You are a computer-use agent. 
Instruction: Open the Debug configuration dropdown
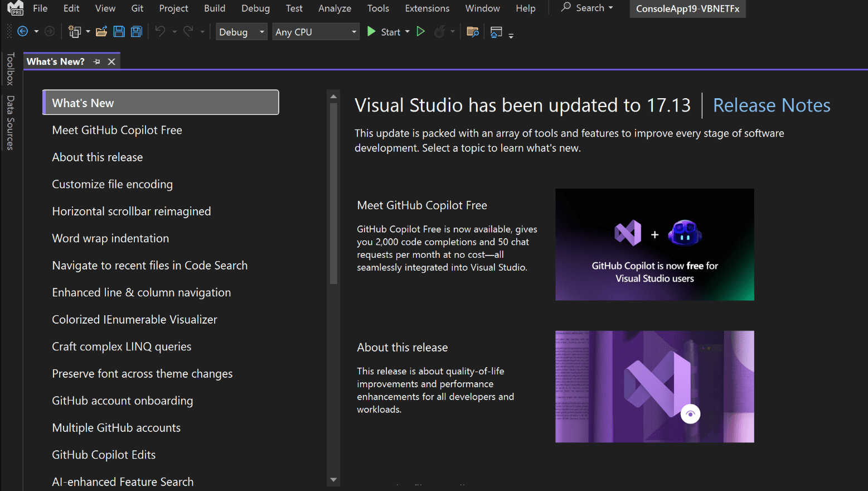(x=241, y=32)
